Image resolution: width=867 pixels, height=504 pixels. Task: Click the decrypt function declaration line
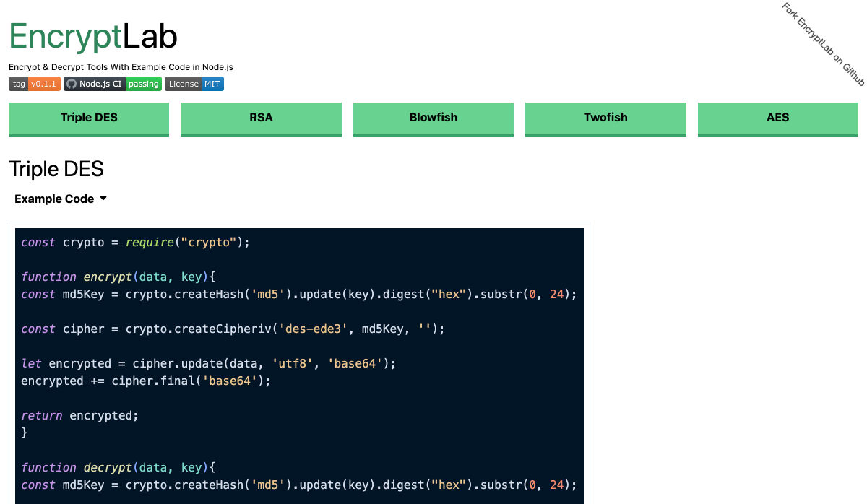point(118,468)
